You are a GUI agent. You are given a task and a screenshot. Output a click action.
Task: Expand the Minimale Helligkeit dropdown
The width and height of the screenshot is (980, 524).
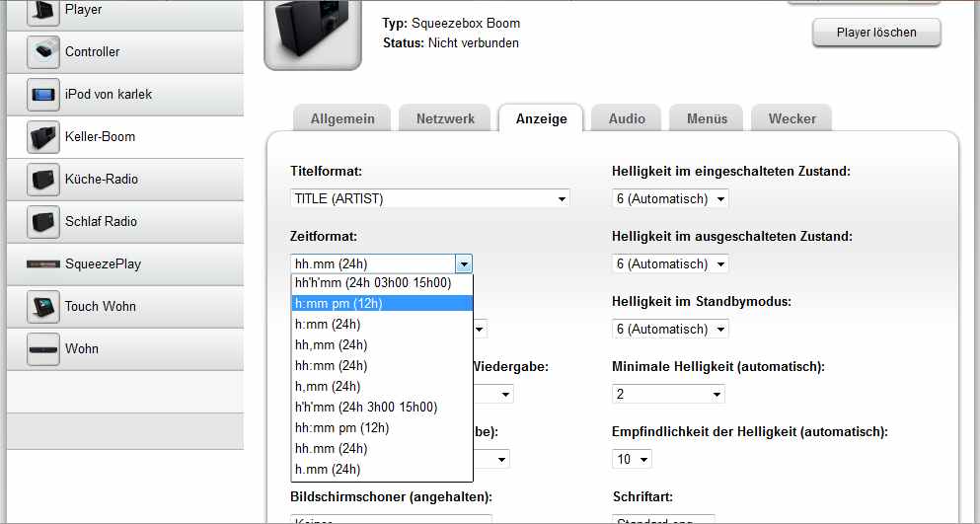pos(668,394)
